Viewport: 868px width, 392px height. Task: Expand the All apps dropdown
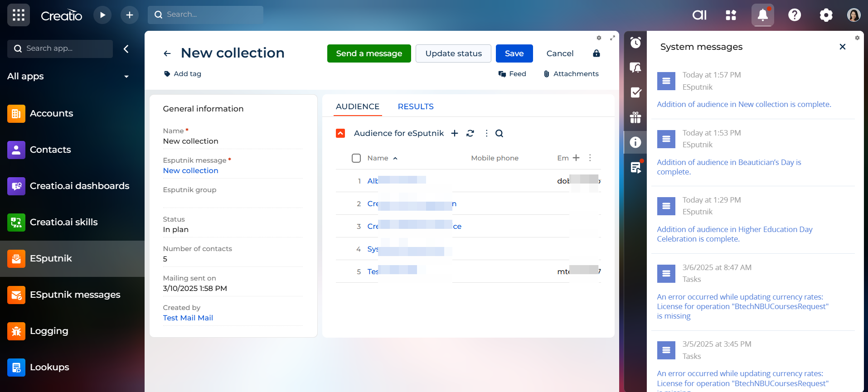click(126, 77)
